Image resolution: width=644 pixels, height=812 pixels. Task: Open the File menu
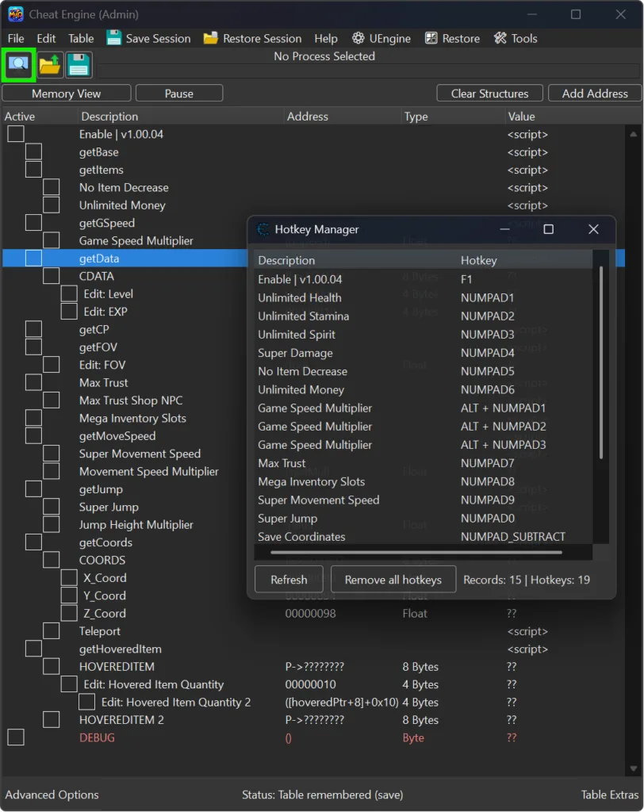pyautogui.click(x=15, y=38)
